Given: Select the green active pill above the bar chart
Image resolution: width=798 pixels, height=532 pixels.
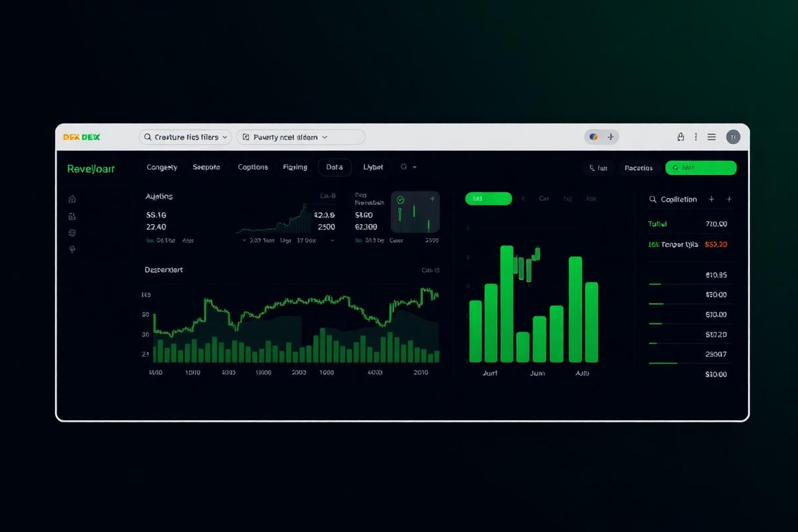Looking at the screenshot, I should (489, 198).
